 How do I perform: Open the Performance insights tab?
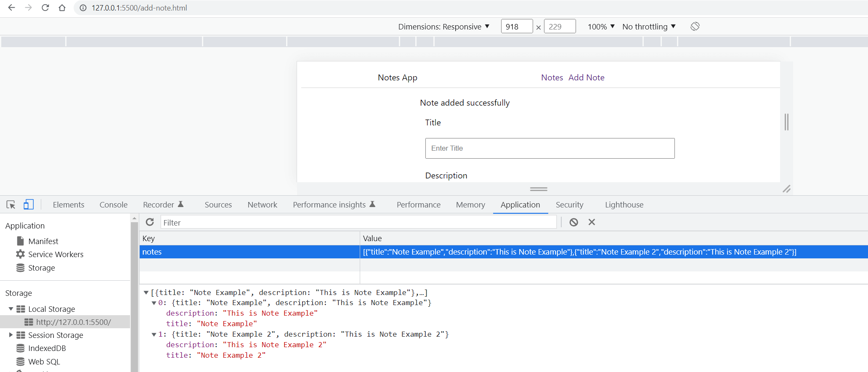point(334,205)
